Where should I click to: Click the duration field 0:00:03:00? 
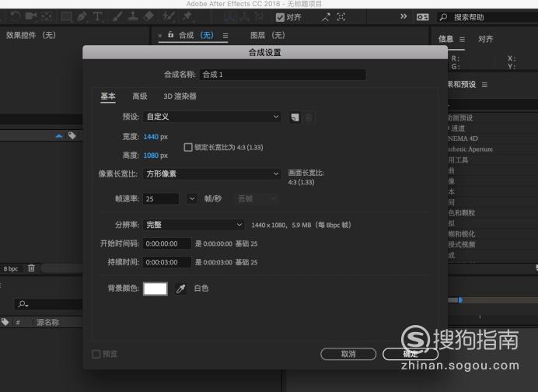click(166, 262)
